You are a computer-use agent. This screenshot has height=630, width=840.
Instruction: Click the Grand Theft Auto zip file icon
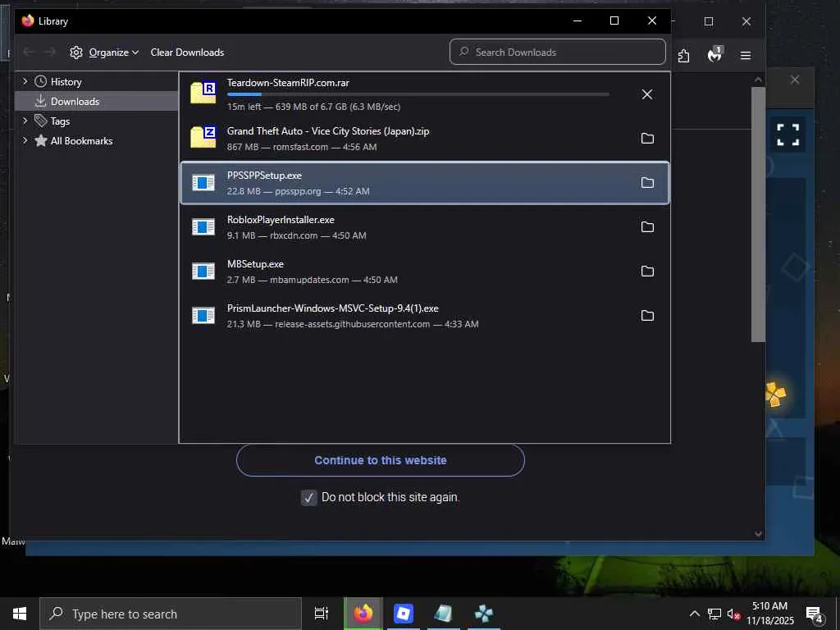[x=203, y=137]
